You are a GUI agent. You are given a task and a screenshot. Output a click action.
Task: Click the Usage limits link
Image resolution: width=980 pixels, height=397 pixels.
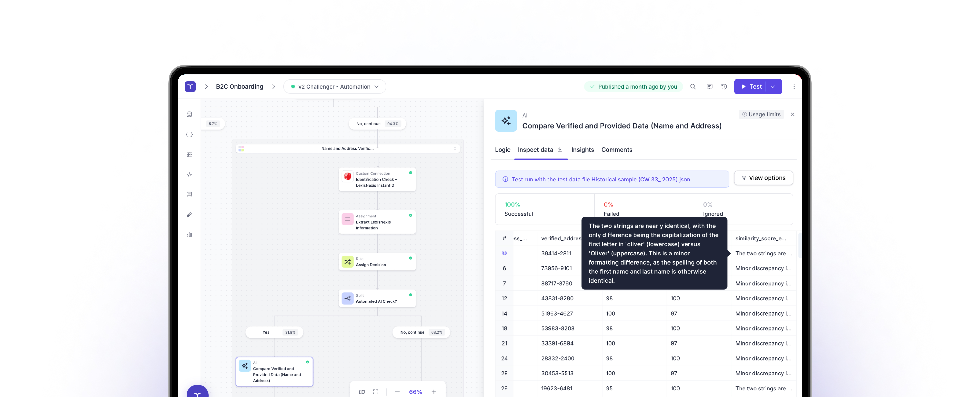[761, 114]
